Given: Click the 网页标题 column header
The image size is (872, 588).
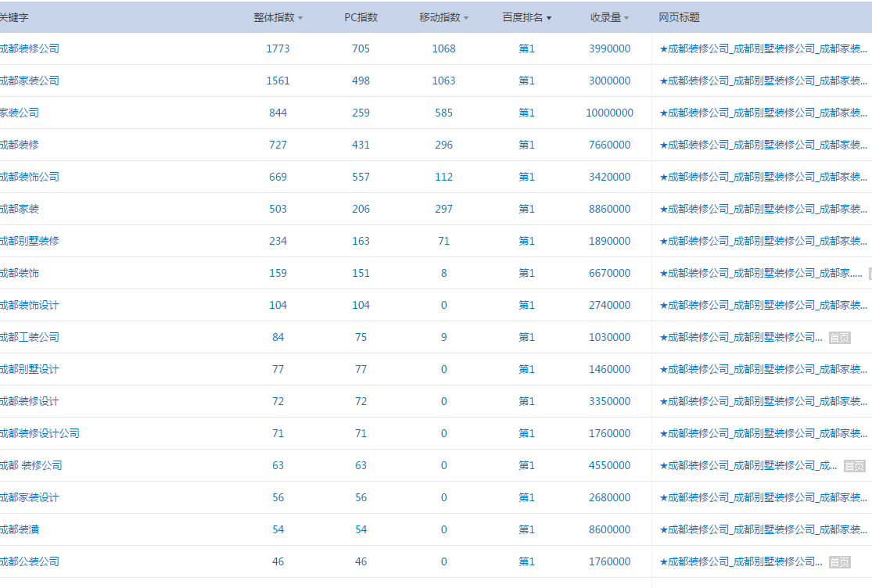Looking at the screenshot, I should point(679,17).
